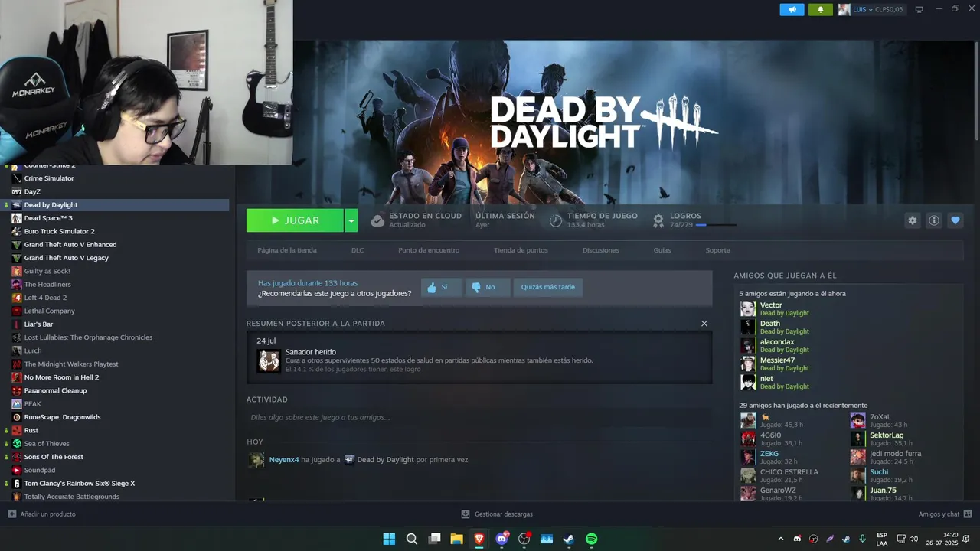Select PEAK in the library list
The width and height of the screenshot is (980, 551).
[33, 404]
